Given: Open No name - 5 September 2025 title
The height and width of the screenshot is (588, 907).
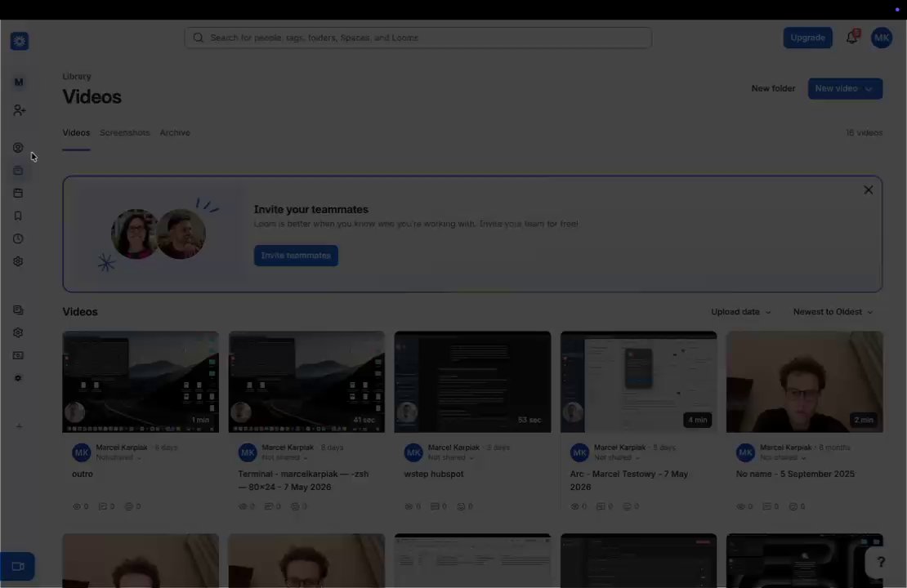Looking at the screenshot, I should click(795, 474).
